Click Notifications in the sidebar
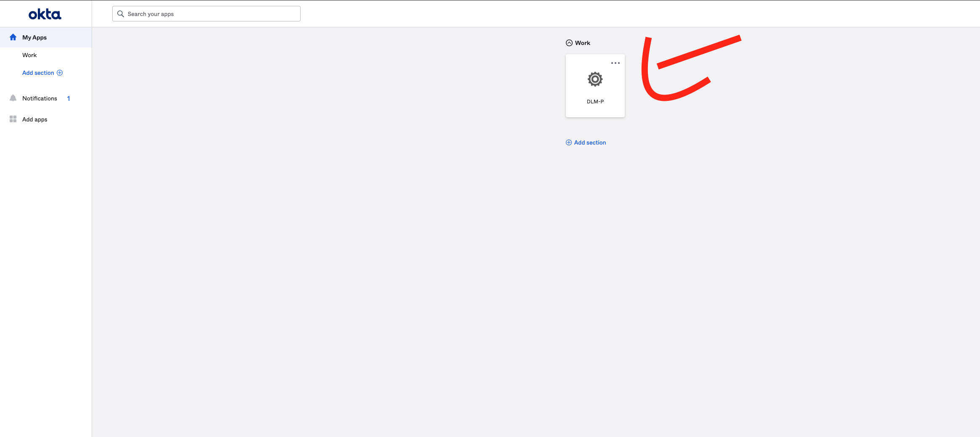Screen dimensions: 980x437 click(39, 98)
